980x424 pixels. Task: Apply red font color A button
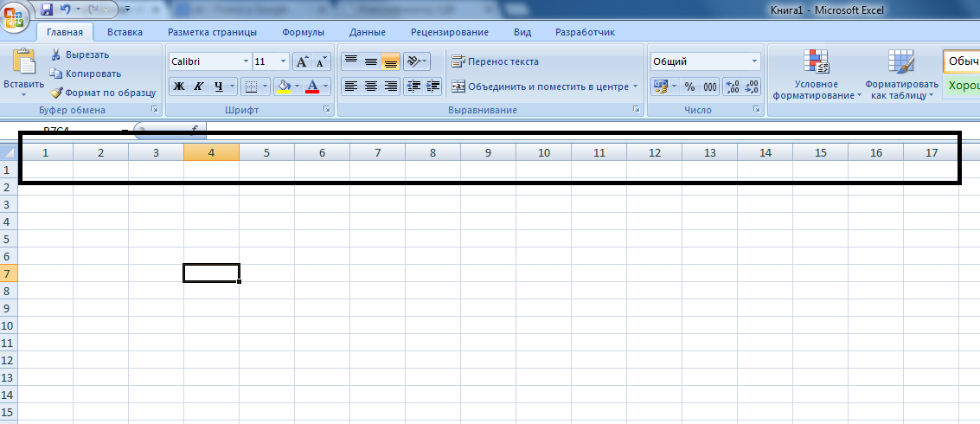[x=312, y=87]
